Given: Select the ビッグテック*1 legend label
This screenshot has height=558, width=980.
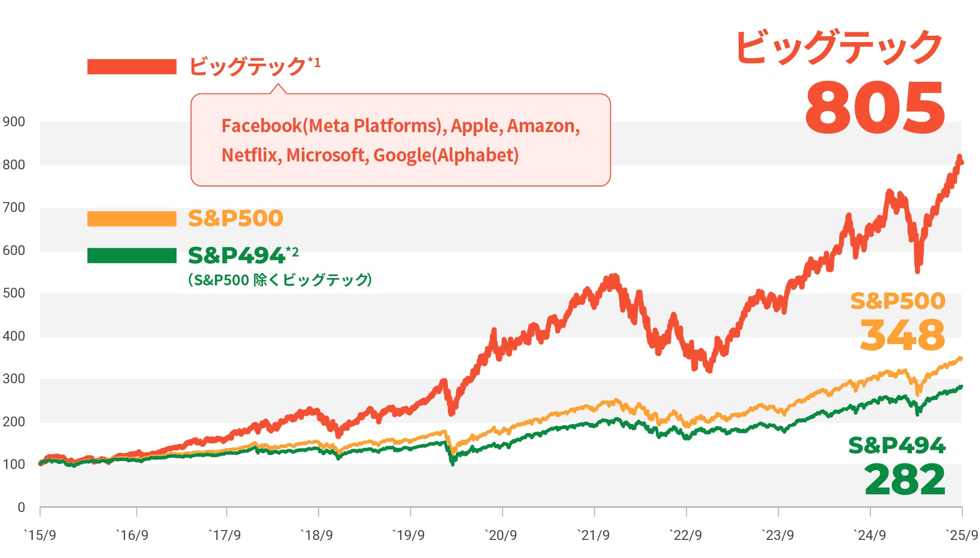Looking at the screenshot, I should (x=254, y=66).
